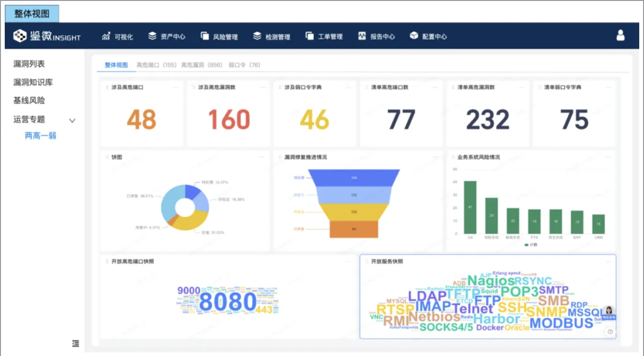This screenshot has height=356, width=644.
Task: Click the 资产中心 layers icon
Action: 152,36
